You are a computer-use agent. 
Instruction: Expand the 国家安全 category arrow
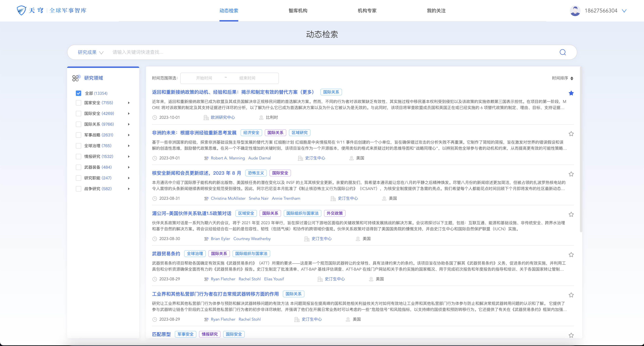(x=129, y=103)
